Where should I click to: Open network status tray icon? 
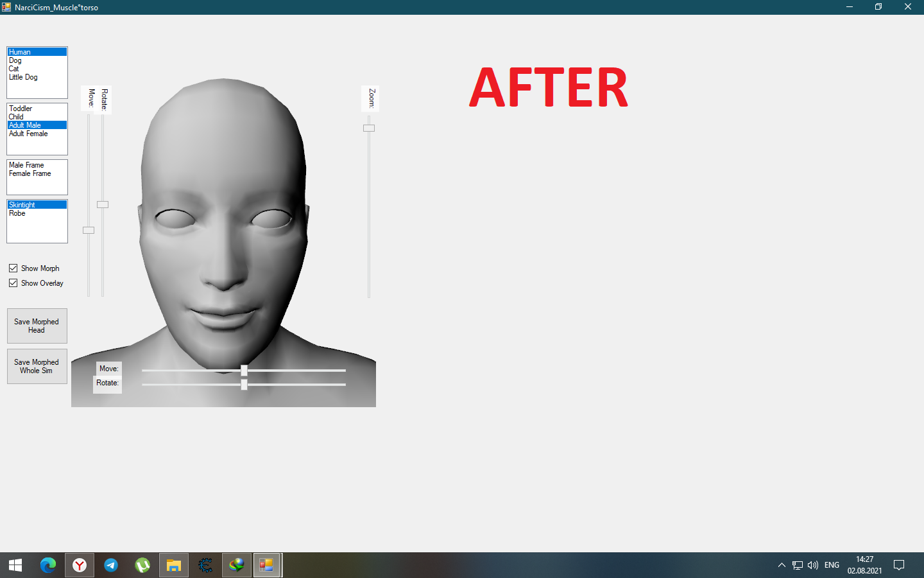pos(798,565)
